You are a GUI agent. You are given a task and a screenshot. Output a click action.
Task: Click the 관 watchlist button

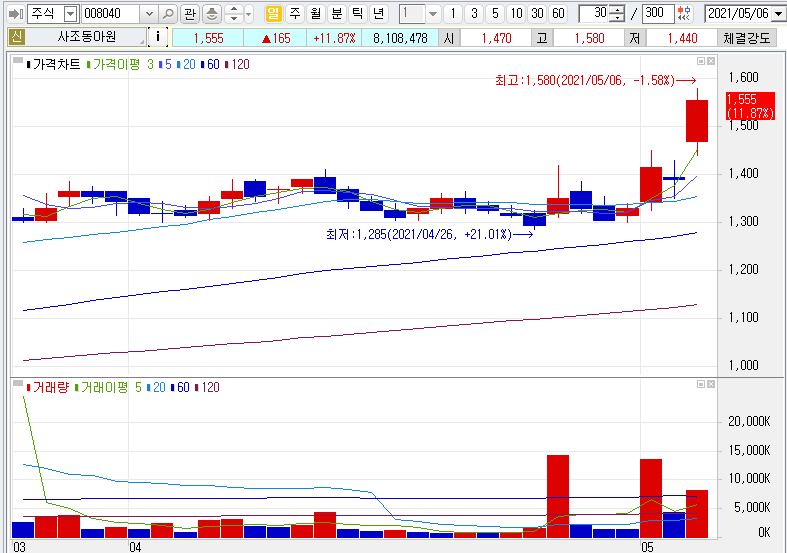click(x=190, y=14)
